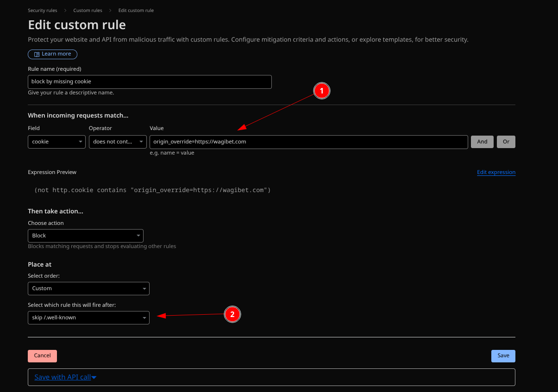Click the chevron on the Choose action dropdown
The height and width of the screenshot is (392, 558).
pos(138,236)
